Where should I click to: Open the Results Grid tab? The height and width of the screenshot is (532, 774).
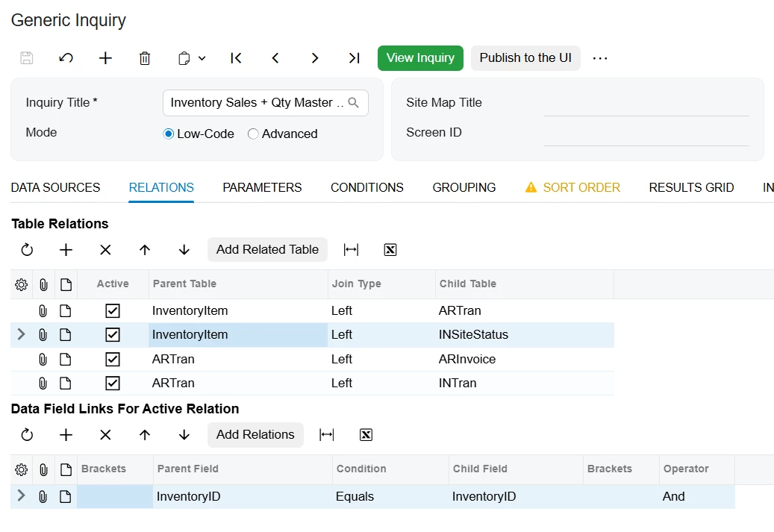[x=691, y=188]
